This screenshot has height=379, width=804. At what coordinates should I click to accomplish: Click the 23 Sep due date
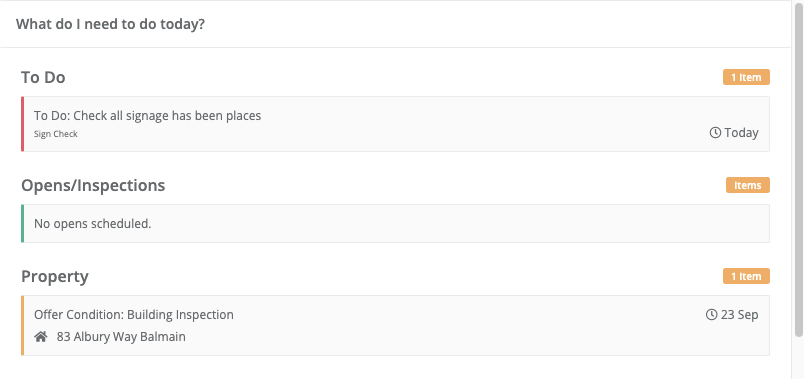739,314
